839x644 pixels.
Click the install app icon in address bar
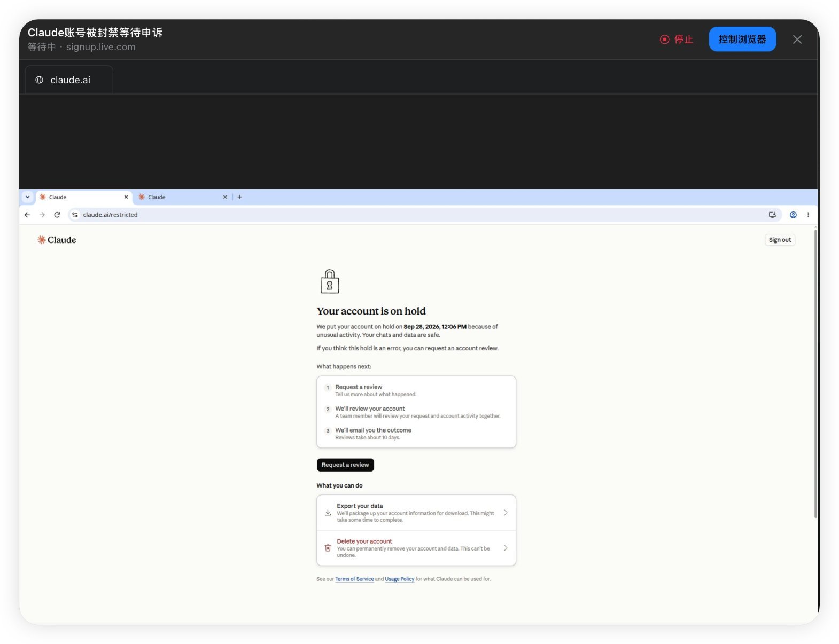coord(772,215)
